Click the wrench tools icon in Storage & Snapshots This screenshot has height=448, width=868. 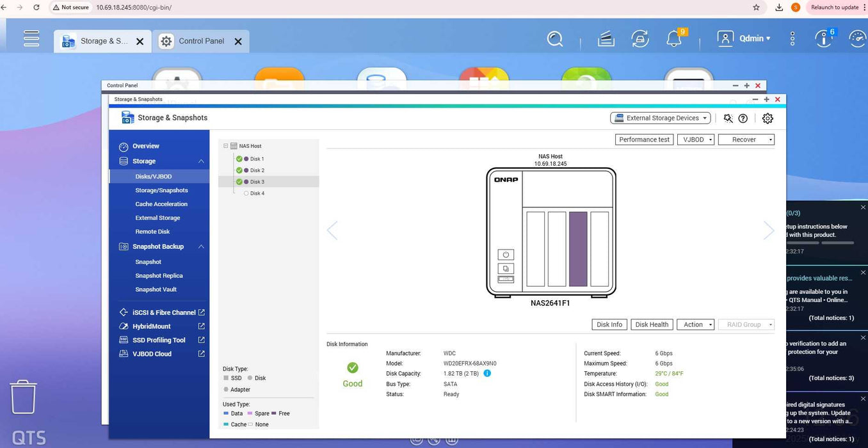728,118
